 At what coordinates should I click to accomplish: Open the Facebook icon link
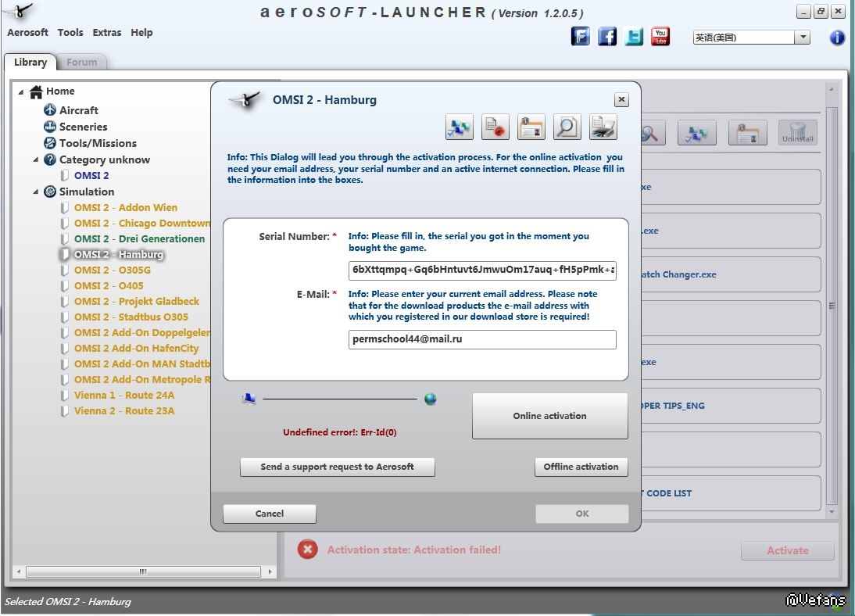607,37
